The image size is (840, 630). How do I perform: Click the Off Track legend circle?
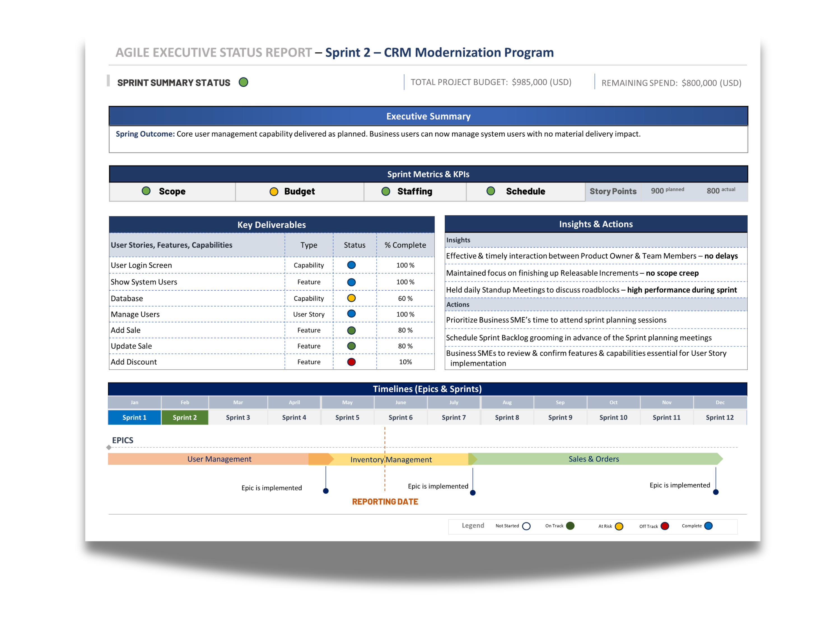[x=664, y=526]
